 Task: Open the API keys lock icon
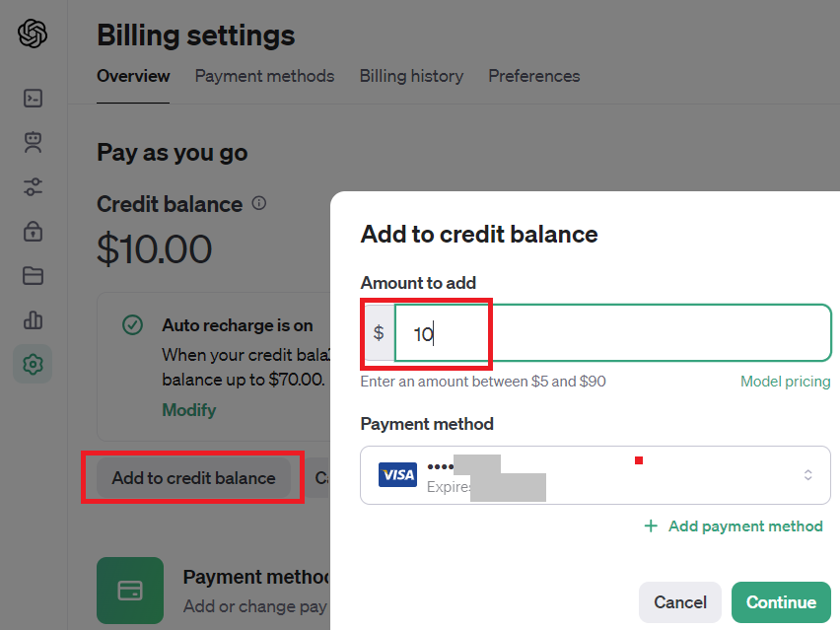coord(33,232)
